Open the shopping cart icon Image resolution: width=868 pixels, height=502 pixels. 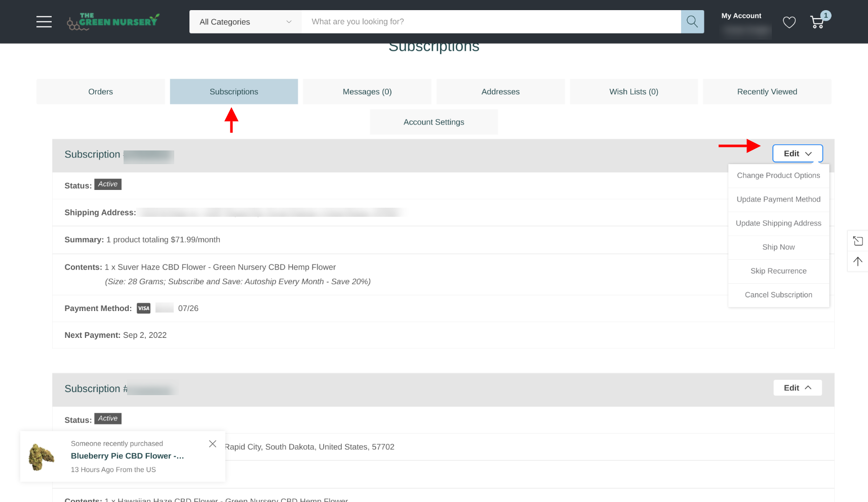(x=817, y=22)
